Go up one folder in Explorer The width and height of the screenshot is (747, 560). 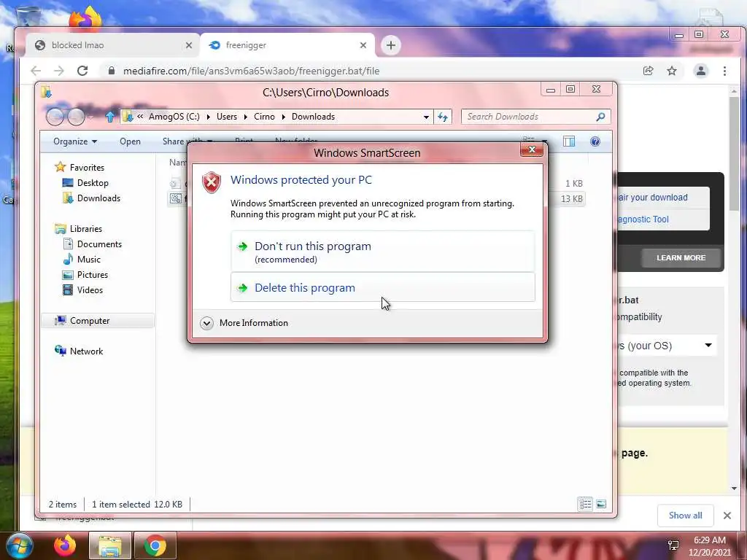110,117
